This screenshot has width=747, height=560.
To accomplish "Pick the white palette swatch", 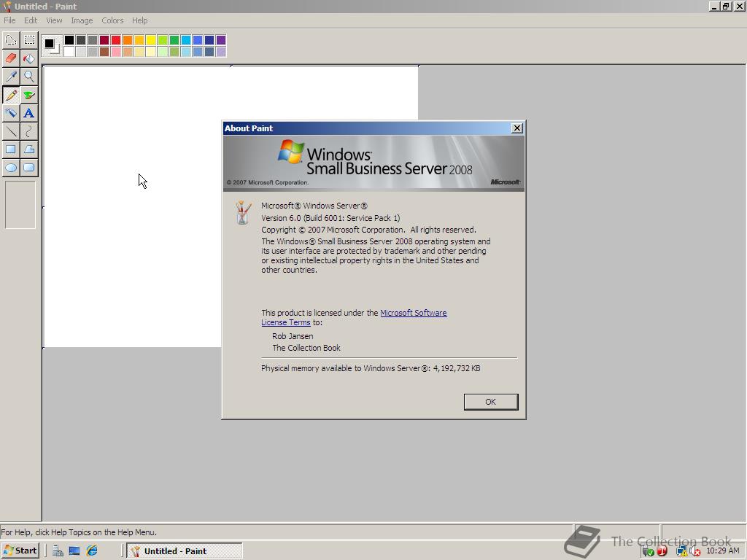I will [x=69, y=52].
